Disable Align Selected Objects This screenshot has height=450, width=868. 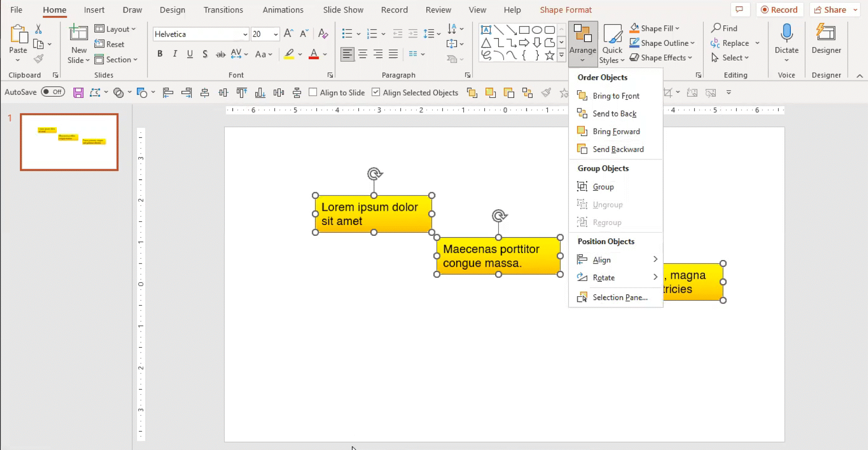(377, 92)
